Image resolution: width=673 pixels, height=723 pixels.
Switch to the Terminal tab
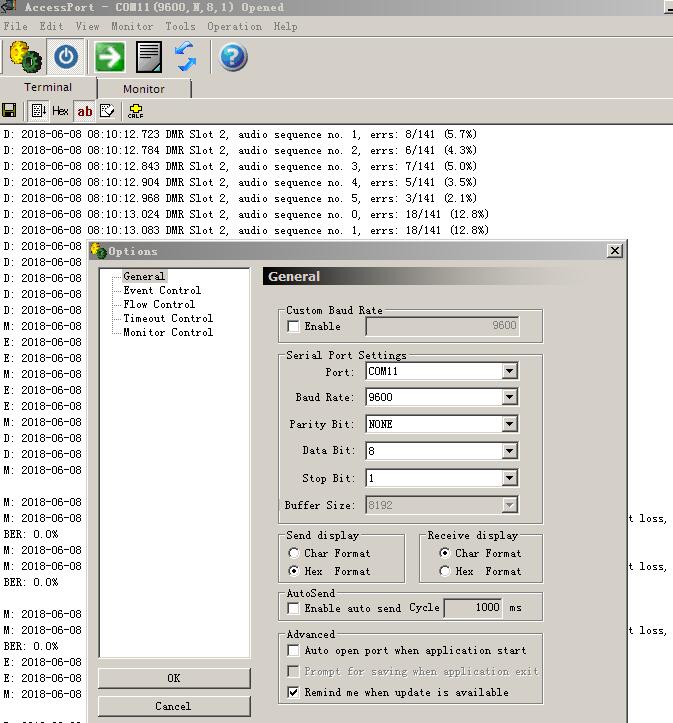point(48,87)
